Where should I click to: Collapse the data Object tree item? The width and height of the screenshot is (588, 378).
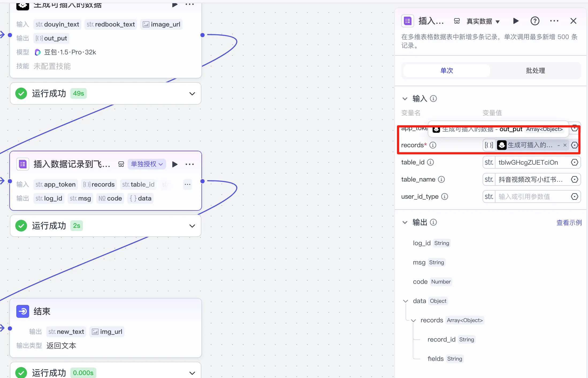pyautogui.click(x=406, y=301)
